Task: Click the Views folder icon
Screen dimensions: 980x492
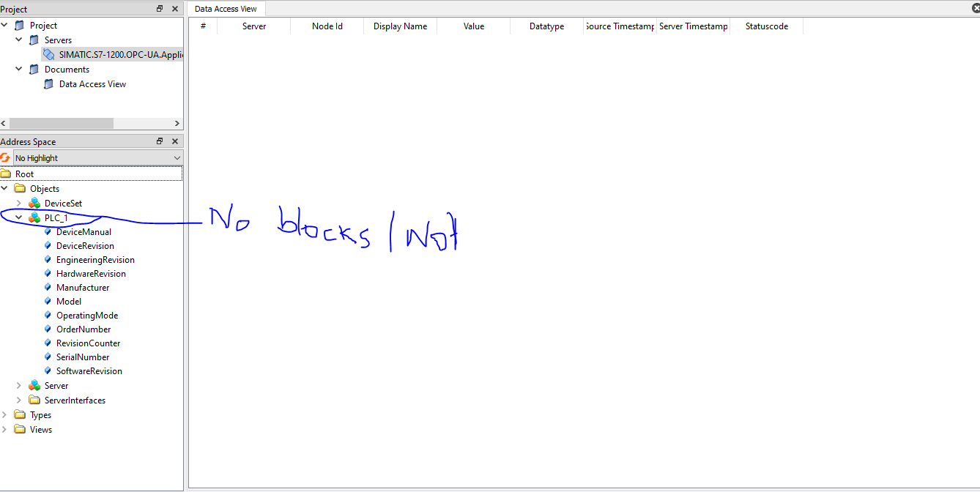Action: click(x=20, y=429)
